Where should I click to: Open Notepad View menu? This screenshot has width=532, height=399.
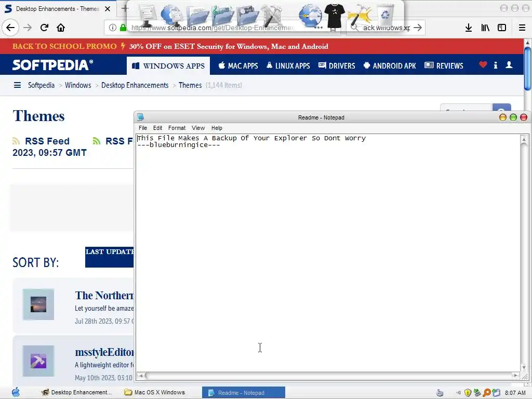coord(198,128)
